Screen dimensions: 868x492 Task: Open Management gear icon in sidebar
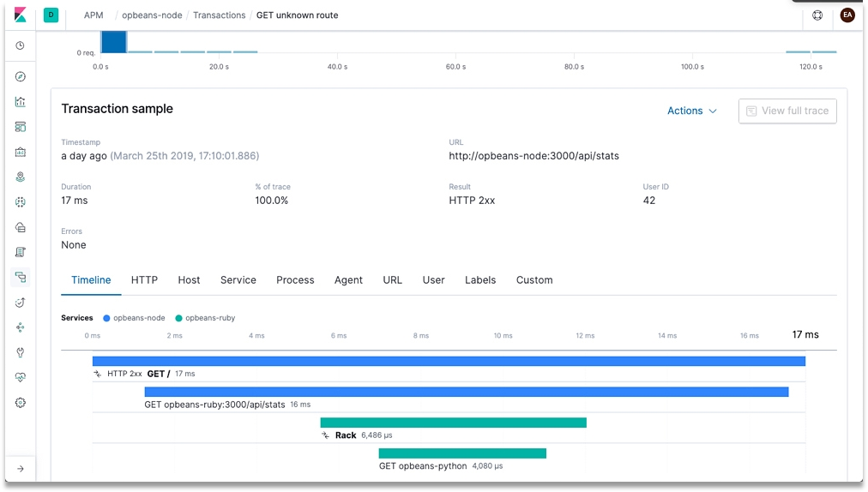[x=21, y=403]
